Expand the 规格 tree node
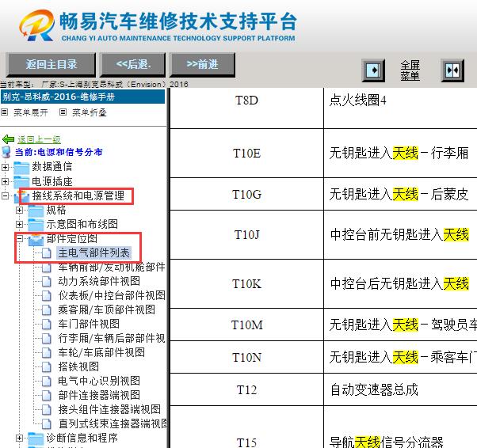Screen dimensions: 477x448 (x=20, y=210)
